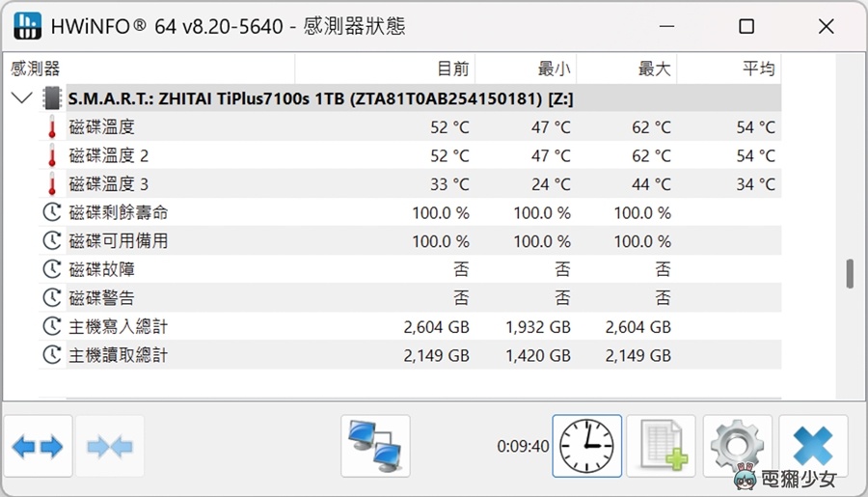
Task: Click the log file spreadsheet-plus button
Action: [661, 446]
